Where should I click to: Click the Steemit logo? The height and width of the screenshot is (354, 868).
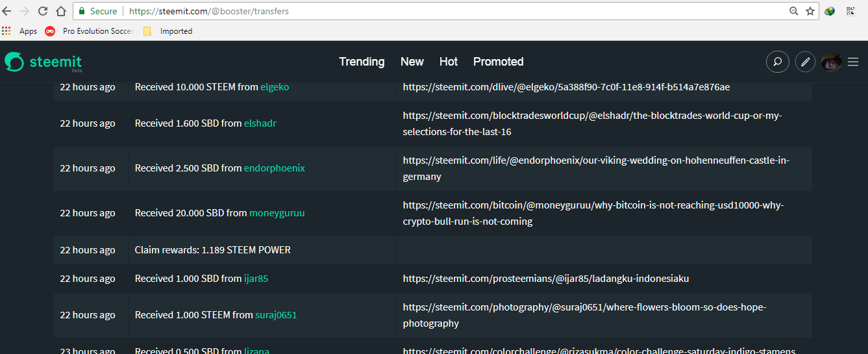43,62
